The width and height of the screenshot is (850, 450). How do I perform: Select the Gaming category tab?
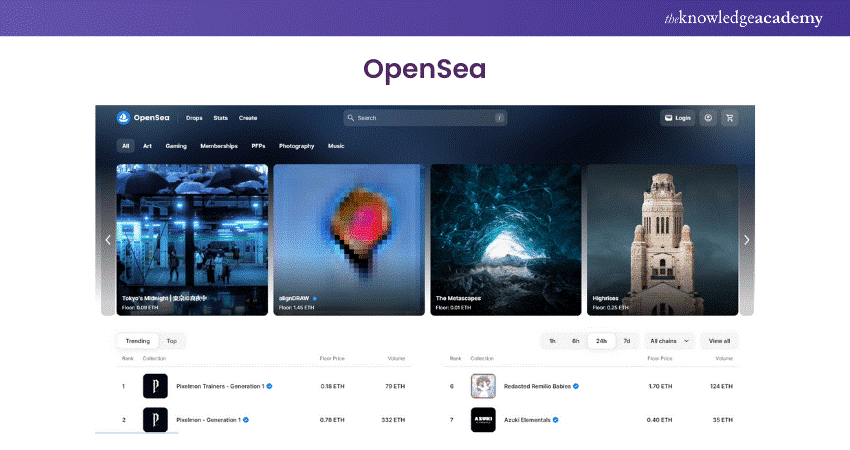pos(176,146)
